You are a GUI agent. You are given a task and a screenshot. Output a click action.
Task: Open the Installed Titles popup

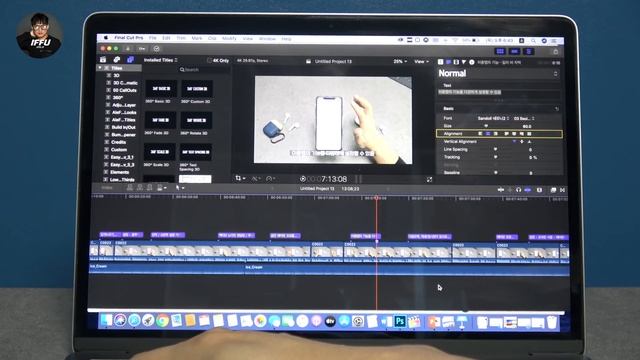pos(160,60)
